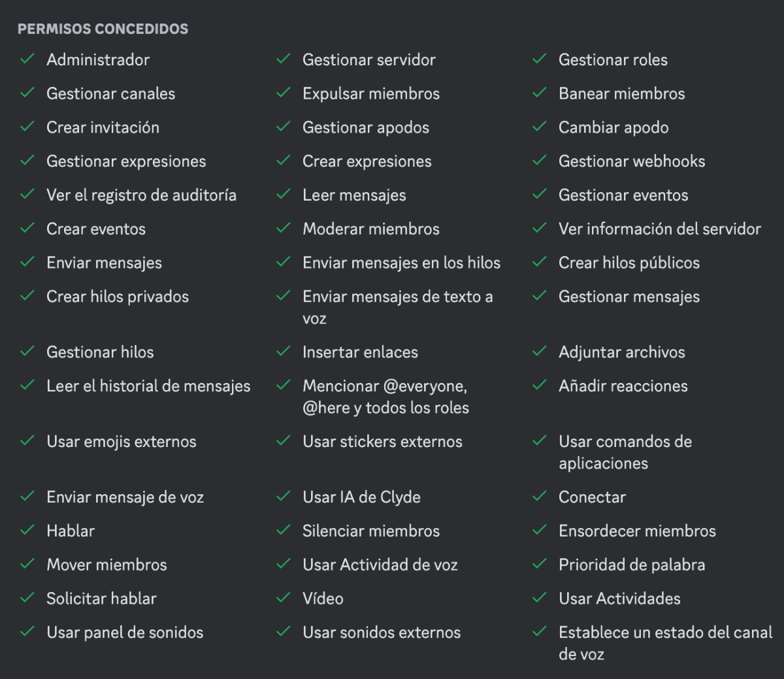Click the checkmark next to Usar IA de Clyde
This screenshot has height=679, width=784.
pyautogui.click(x=284, y=497)
